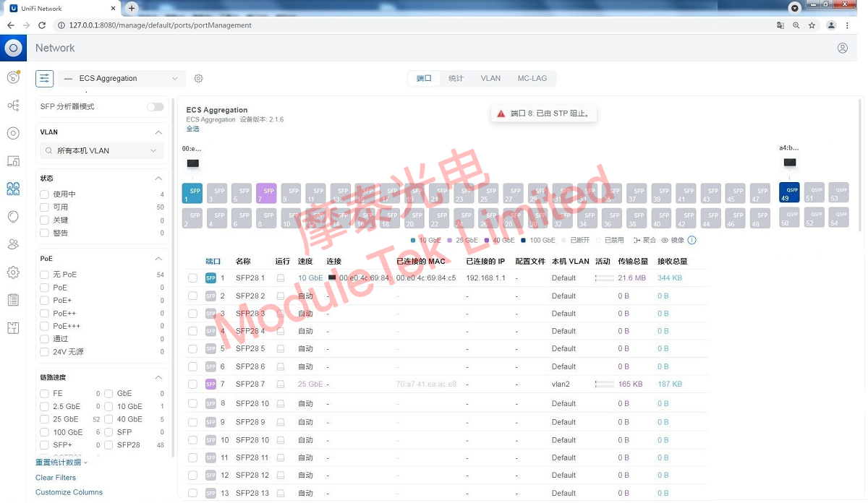Toggle SFP 分析器模式 switch
This screenshot has height=503, width=868.
tap(155, 106)
